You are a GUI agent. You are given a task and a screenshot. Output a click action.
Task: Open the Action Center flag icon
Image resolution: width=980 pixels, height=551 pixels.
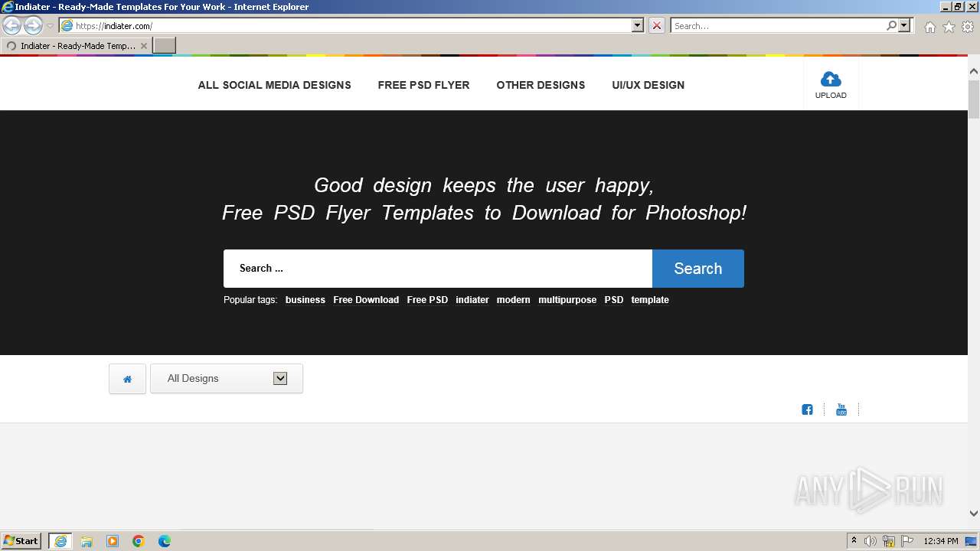[907, 541]
